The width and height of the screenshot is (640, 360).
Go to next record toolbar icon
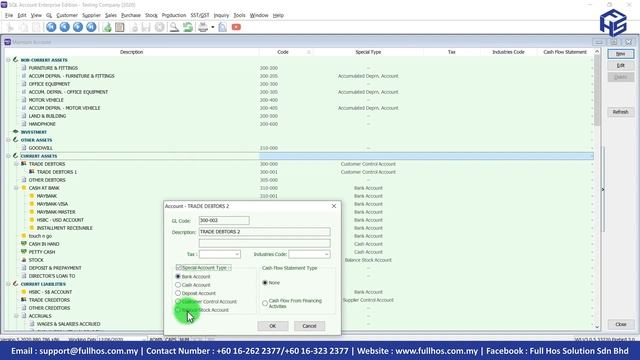tap(78, 27)
